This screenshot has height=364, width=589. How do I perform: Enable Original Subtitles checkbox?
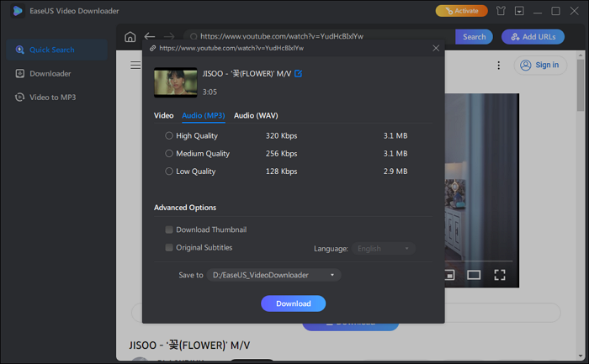coord(169,248)
